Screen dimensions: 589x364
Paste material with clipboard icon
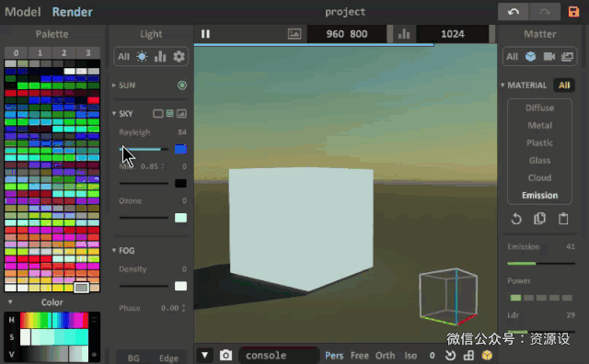click(563, 219)
